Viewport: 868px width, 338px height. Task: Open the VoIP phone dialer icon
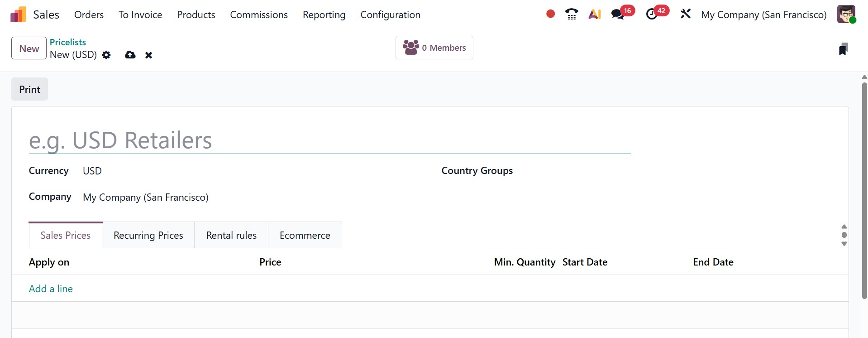click(572, 14)
